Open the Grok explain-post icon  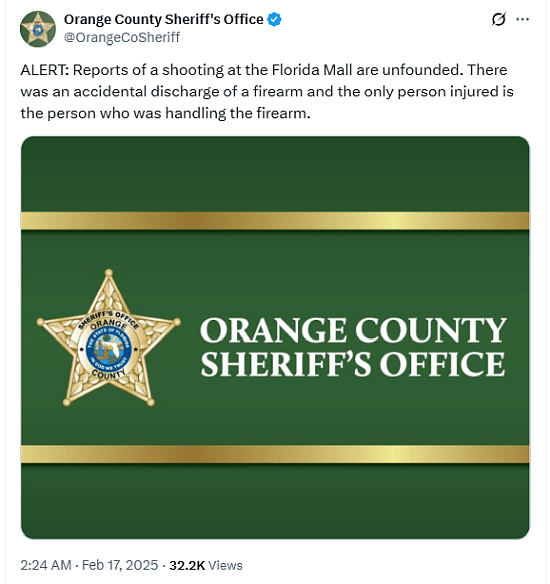pyautogui.click(x=499, y=19)
